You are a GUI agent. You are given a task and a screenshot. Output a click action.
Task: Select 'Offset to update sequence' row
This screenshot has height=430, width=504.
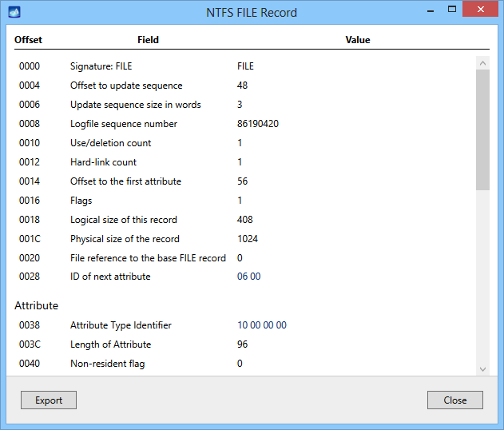pos(126,86)
